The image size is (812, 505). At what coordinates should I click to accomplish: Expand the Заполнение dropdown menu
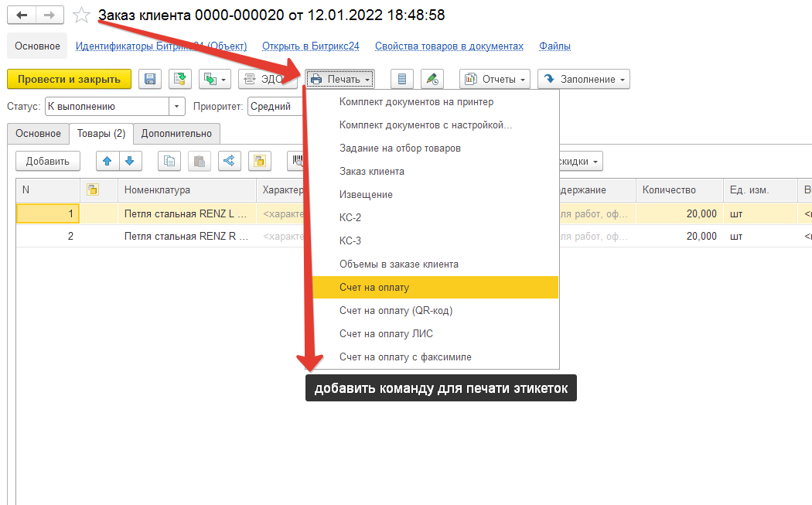click(x=583, y=79)
